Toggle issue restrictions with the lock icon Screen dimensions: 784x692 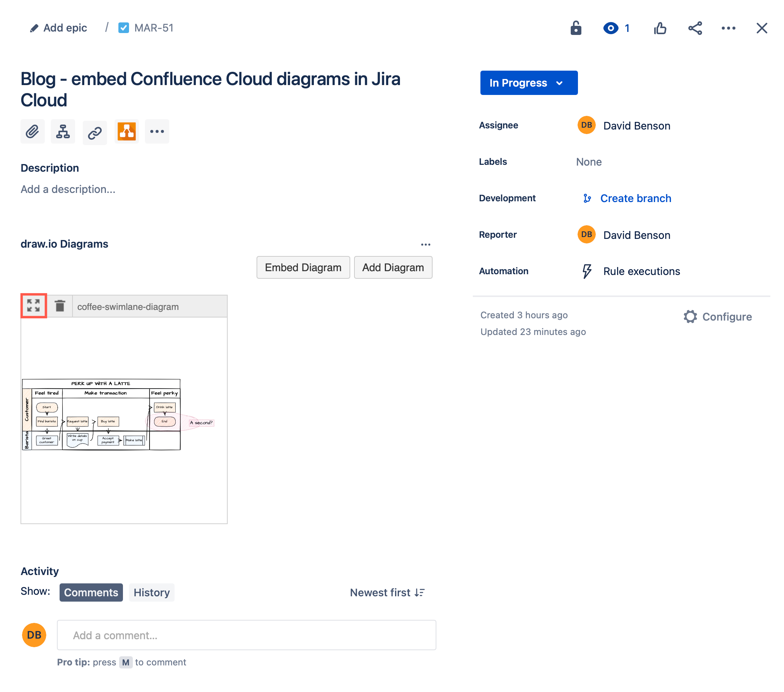(576, 28)
